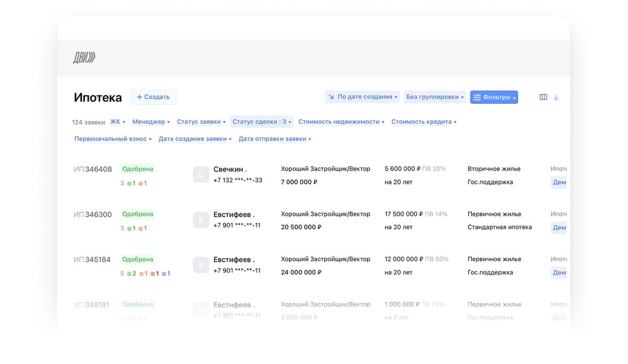Expand the Статус заявки filter
This screenshot has width=628, height=364.
[201, 122]
